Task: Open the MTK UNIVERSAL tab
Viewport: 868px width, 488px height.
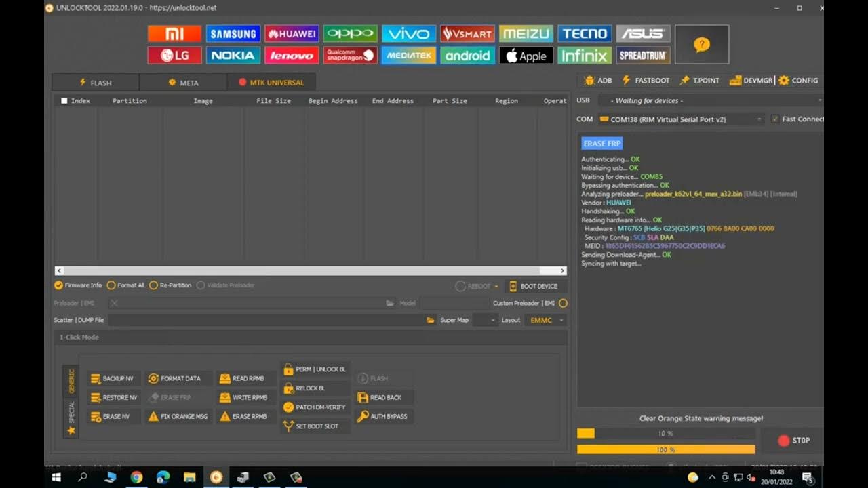Action: coord(271,83)
